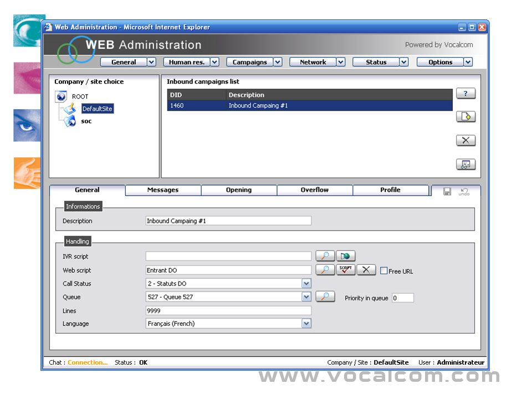Image resolution: width=532 pixels, height=399 pixels.
Task: Search for an IVR script
Action: tap(325, 256)
